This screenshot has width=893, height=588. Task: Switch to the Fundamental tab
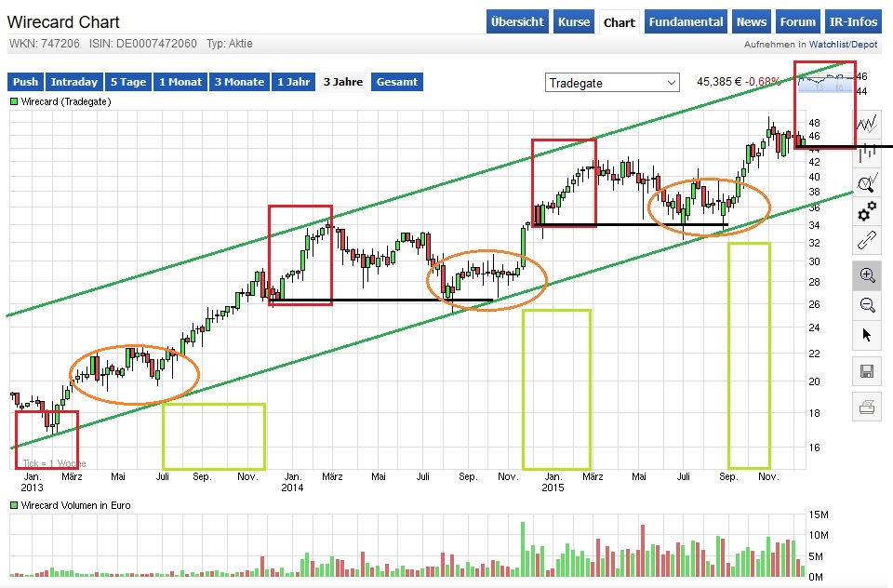(x=686, y=21)
